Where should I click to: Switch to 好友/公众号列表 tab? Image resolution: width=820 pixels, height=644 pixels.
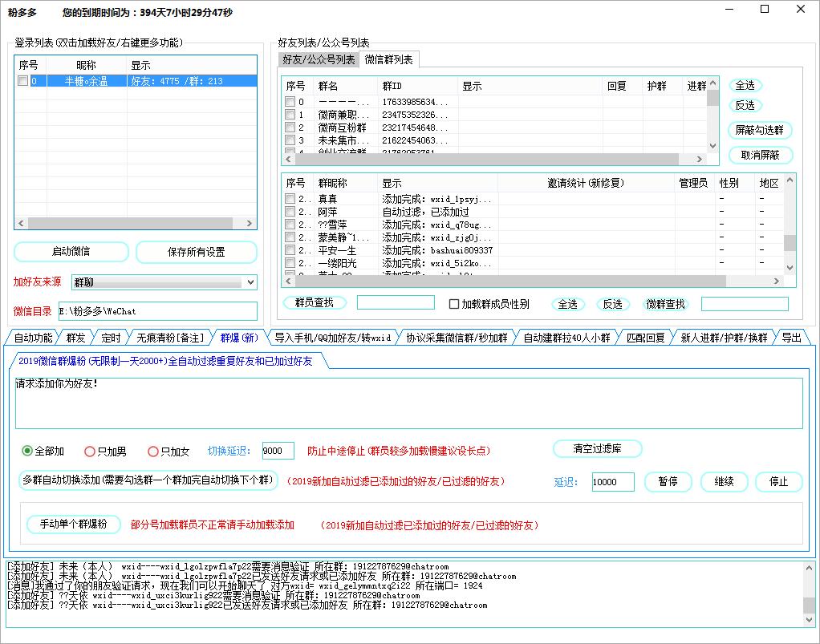(319, 60)
